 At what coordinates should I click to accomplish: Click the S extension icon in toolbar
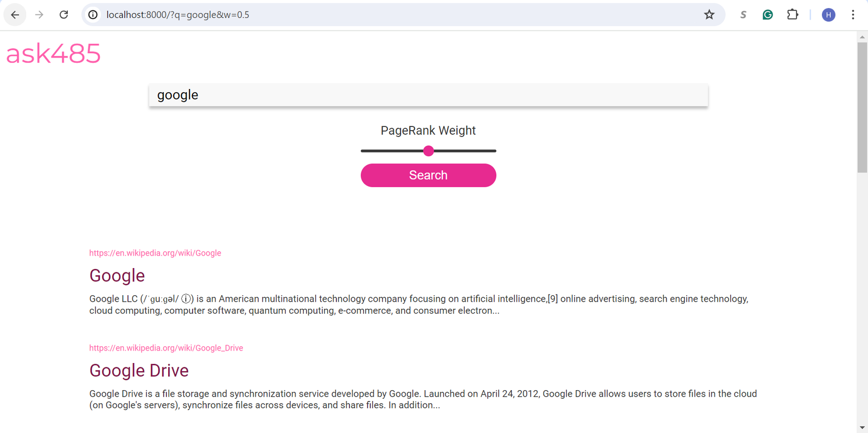click(743, 15)
